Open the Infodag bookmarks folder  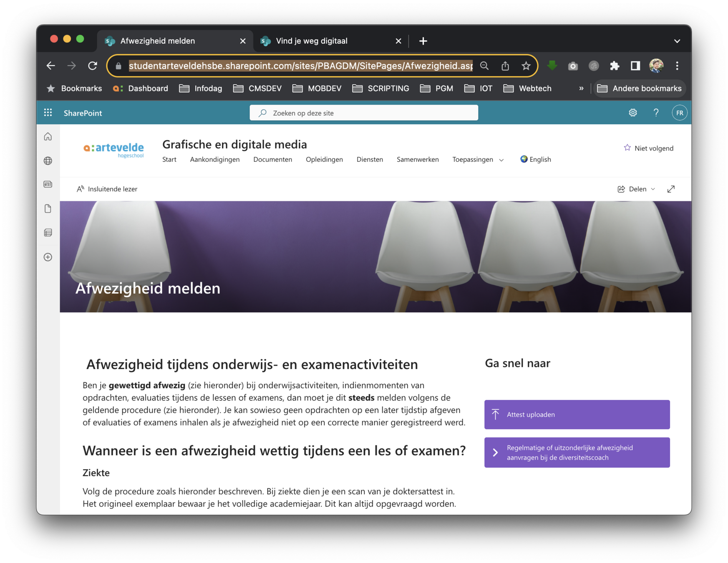[200, 88]
